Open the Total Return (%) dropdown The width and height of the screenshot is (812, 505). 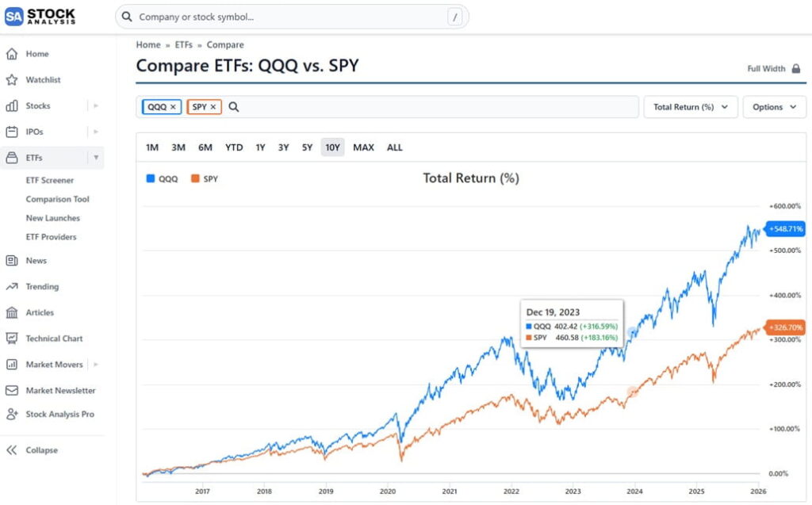click(x=690, y=106)
